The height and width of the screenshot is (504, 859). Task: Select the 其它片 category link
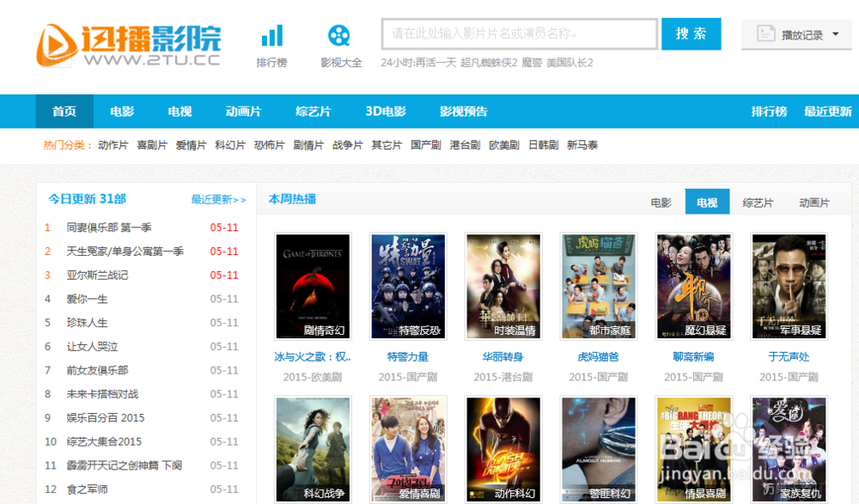click(x=387, y=145)
